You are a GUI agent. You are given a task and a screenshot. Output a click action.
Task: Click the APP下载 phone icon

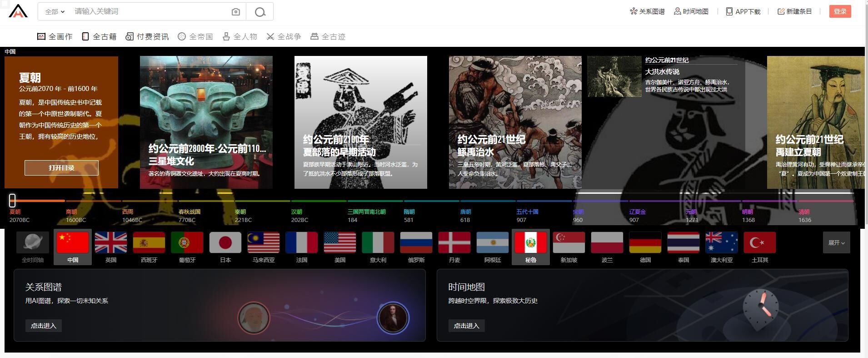[x=729, y=11]
